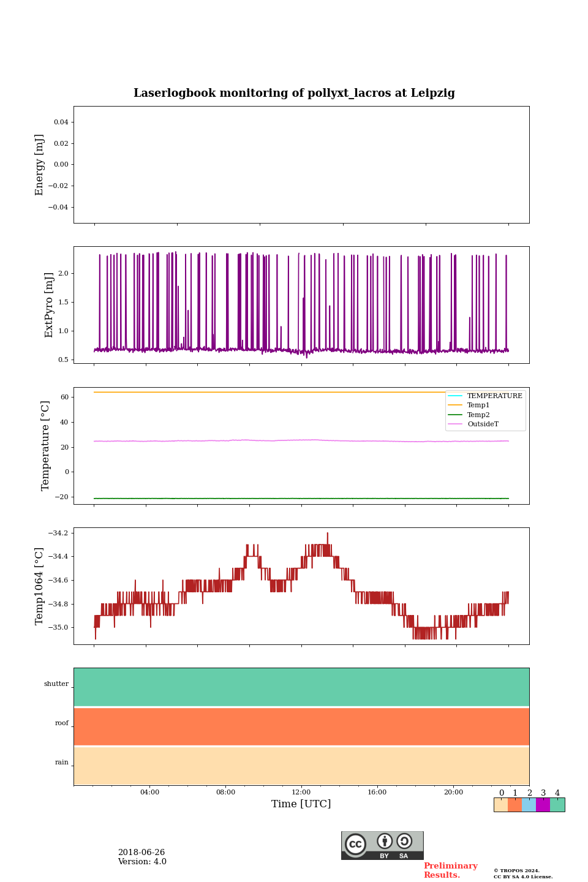
Task: Click the Temp1064 [°C] axis label
Action: click(40, 586)
